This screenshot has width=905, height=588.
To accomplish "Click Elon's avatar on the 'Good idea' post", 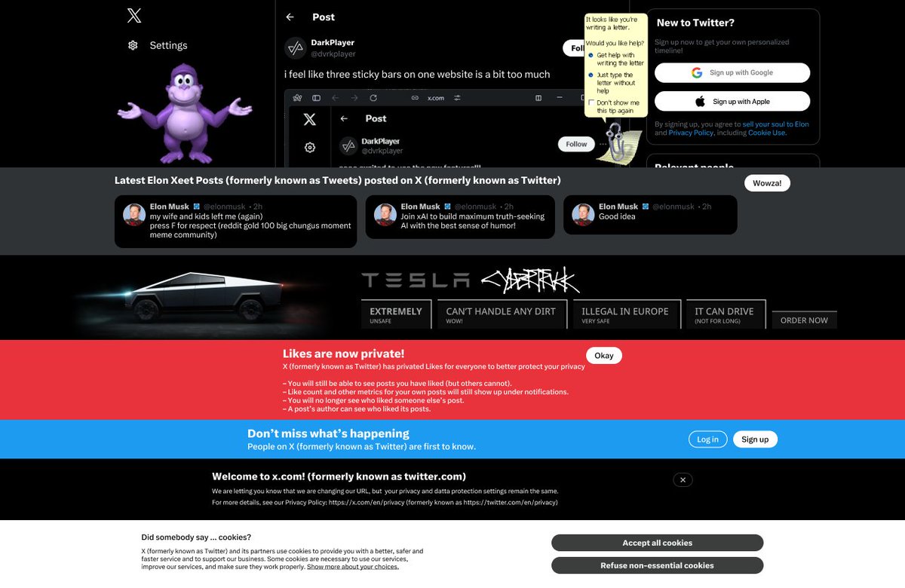I will pyautogui.click(x=583, y=215).
